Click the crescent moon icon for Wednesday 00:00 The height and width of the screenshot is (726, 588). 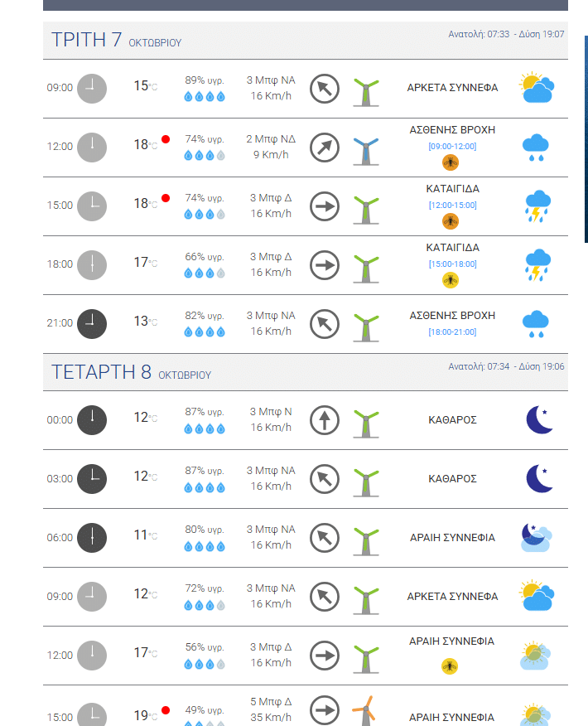coord(539,420)
